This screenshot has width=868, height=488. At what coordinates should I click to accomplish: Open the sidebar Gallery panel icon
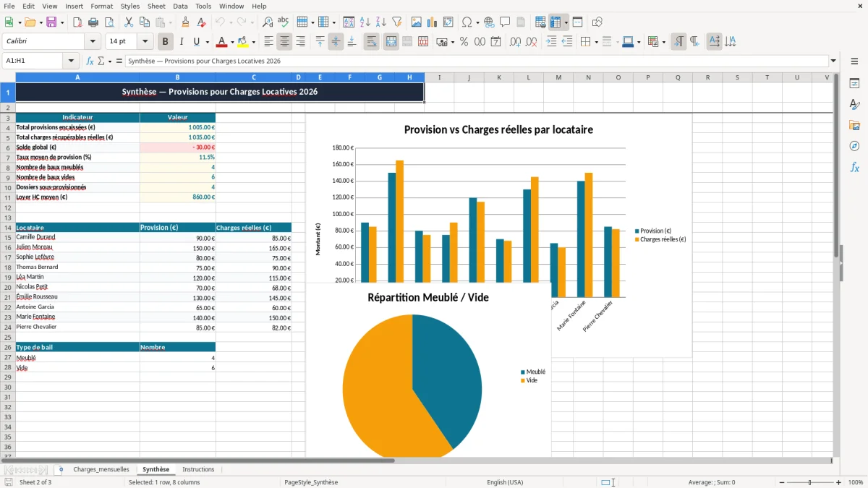[x=854, y=126]
